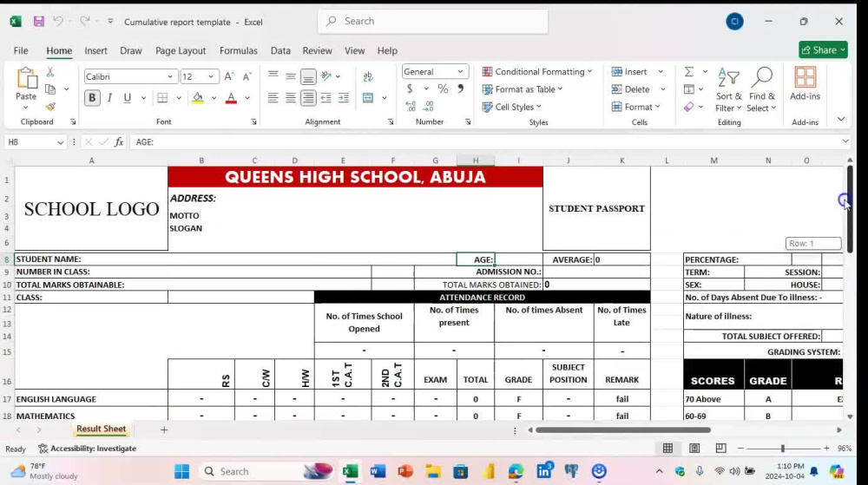
Task: Open Find & Select
Action: [x=762, y=89]
